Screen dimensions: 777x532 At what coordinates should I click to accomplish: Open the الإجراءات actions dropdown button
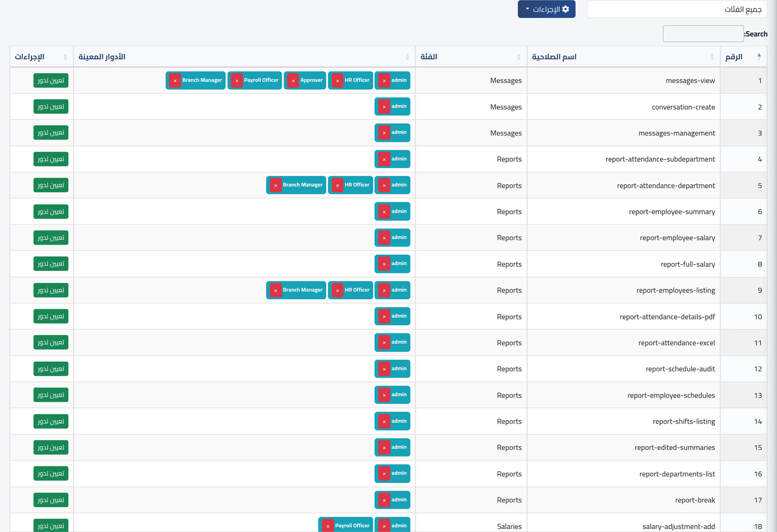point(546,9)
